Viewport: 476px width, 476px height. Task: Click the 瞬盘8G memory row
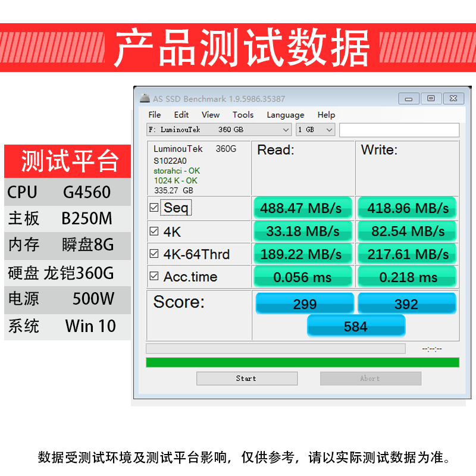pyautogui.click(x=67, y=246)
